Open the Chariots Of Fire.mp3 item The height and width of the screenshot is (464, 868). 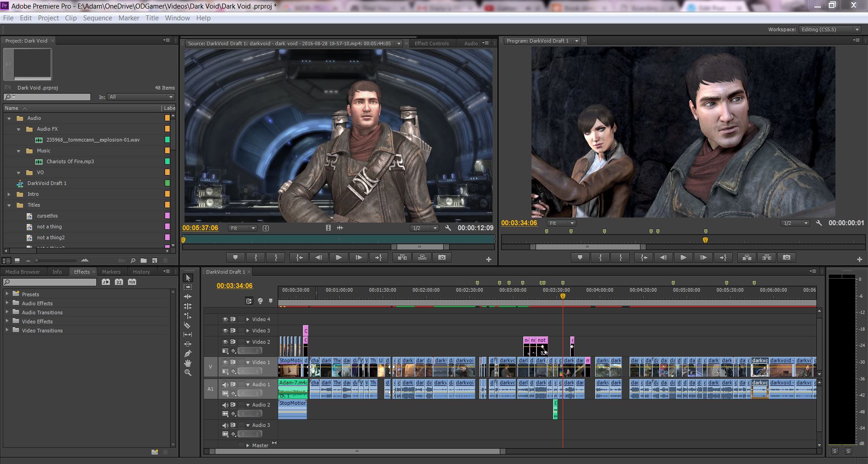(x=70, y=161)
